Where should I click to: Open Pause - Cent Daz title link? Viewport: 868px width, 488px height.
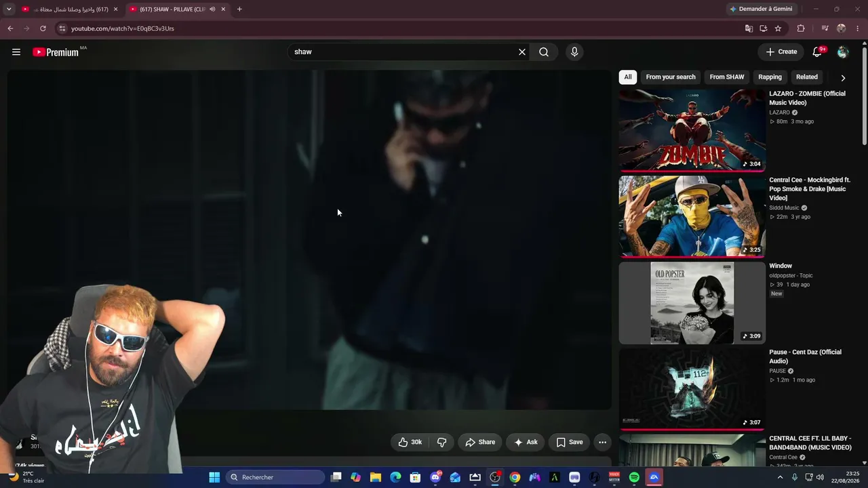[805, 357]
